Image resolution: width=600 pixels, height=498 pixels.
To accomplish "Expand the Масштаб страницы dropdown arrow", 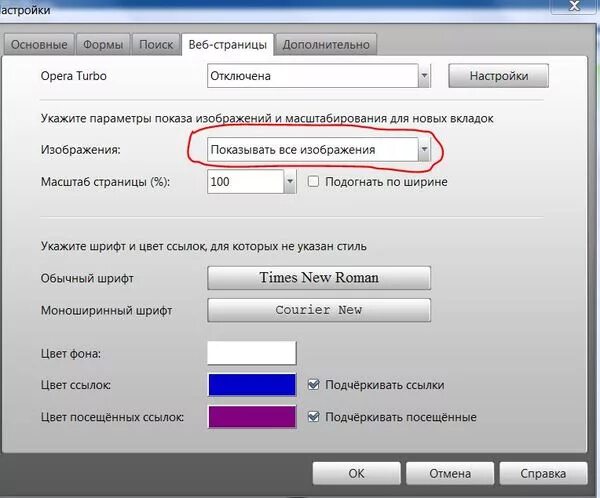I will [x=290, y=181].
